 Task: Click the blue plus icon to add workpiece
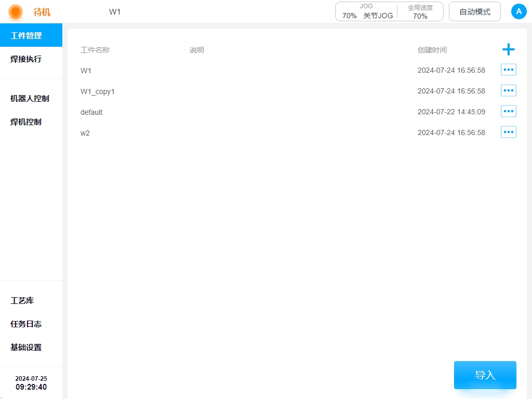pyautogui.click(x=508, y=49)
